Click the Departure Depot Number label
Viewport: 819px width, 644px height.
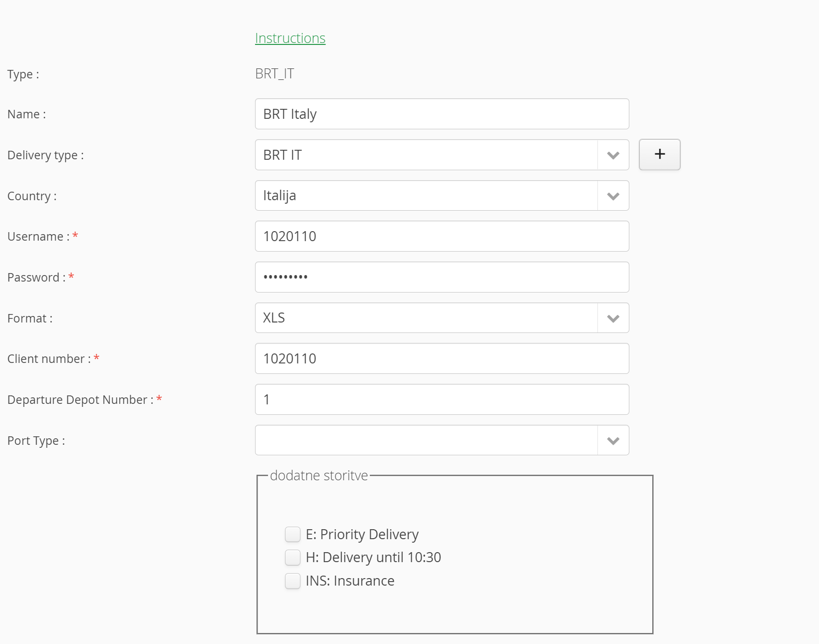click(x=80, y=400)
